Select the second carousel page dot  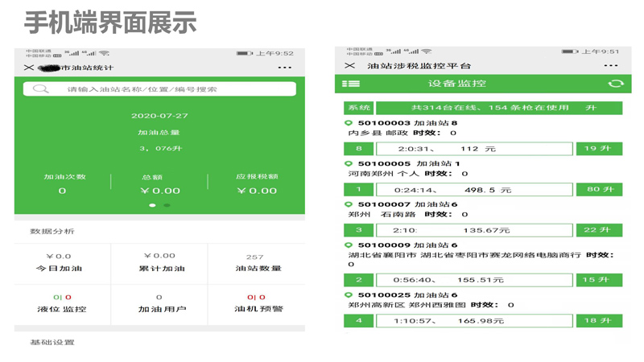pyautogui.click(x=167, y=206)
